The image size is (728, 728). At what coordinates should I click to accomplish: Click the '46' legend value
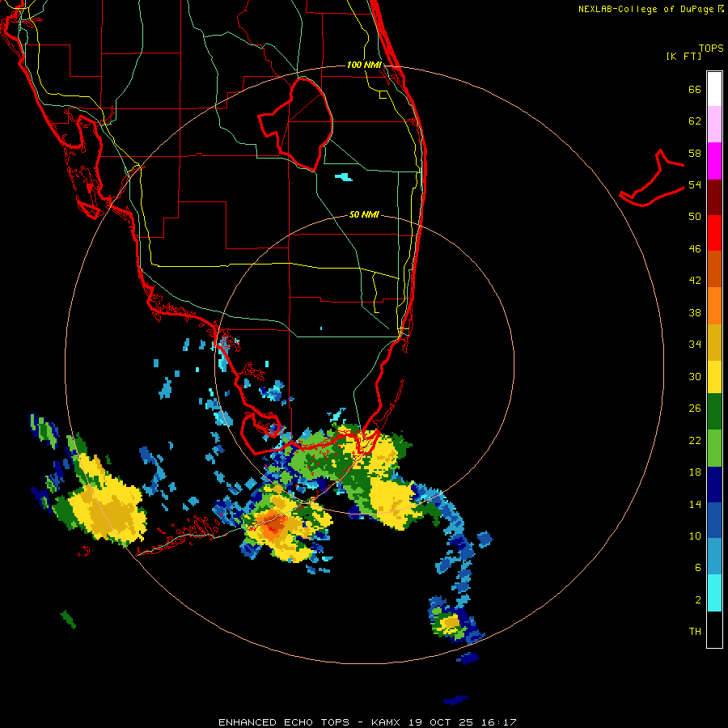point(695,249)
